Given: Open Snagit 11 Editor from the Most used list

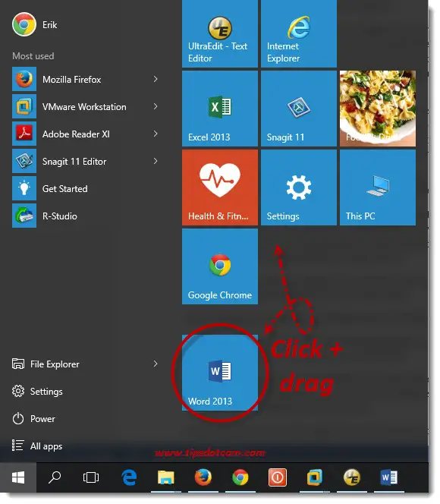Looking at the screenshot, I should (x=86, y=161).
